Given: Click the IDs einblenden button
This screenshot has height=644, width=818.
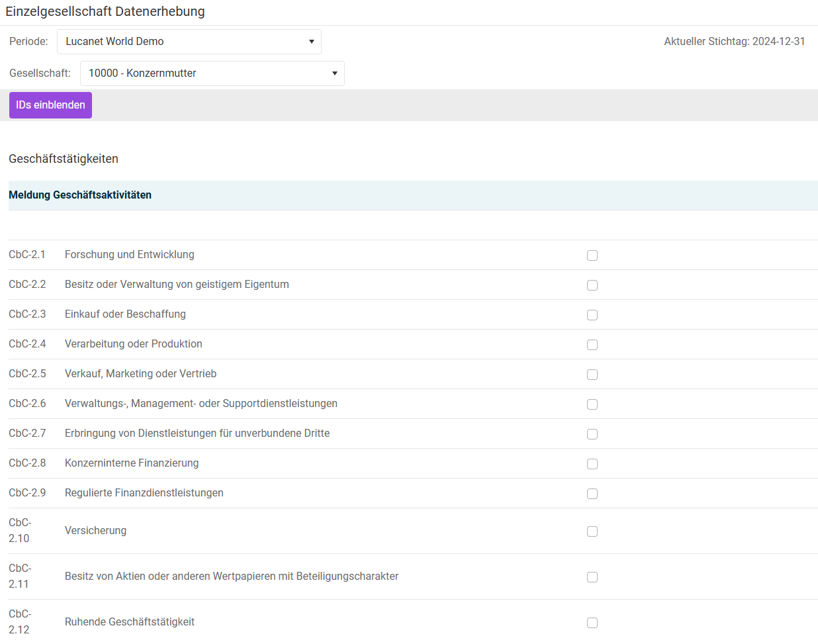Looking at the screenshot, I should [50, 105].
